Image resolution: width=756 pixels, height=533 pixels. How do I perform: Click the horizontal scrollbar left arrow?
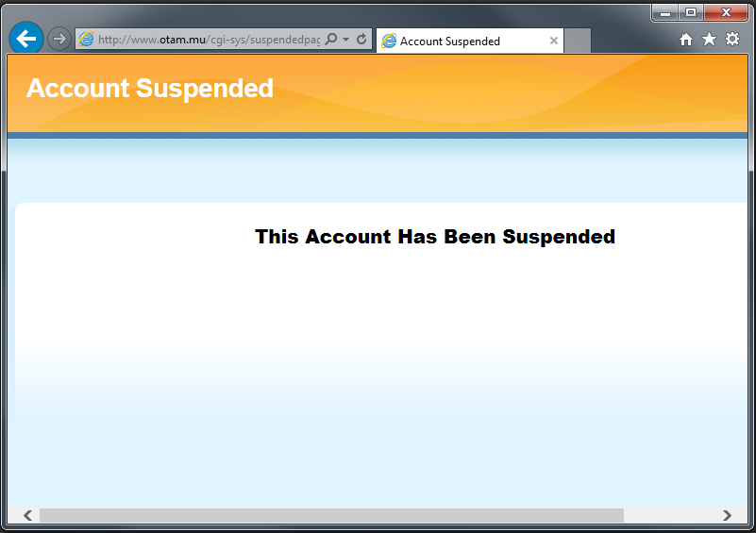[x=28, y=515]
